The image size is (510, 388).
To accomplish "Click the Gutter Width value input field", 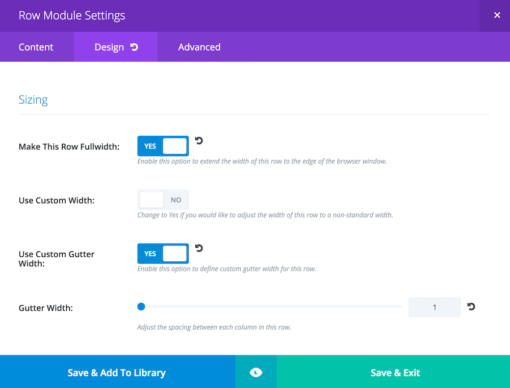I will point(434,307).
